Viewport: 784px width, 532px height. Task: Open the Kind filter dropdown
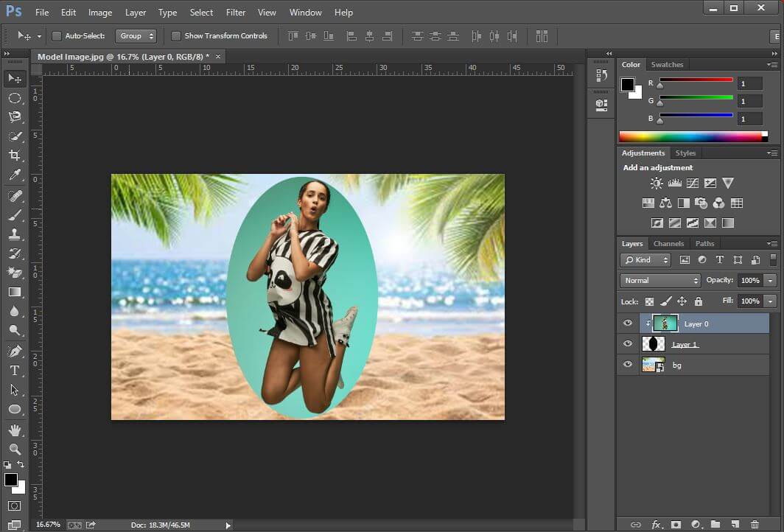coord(645,259)
